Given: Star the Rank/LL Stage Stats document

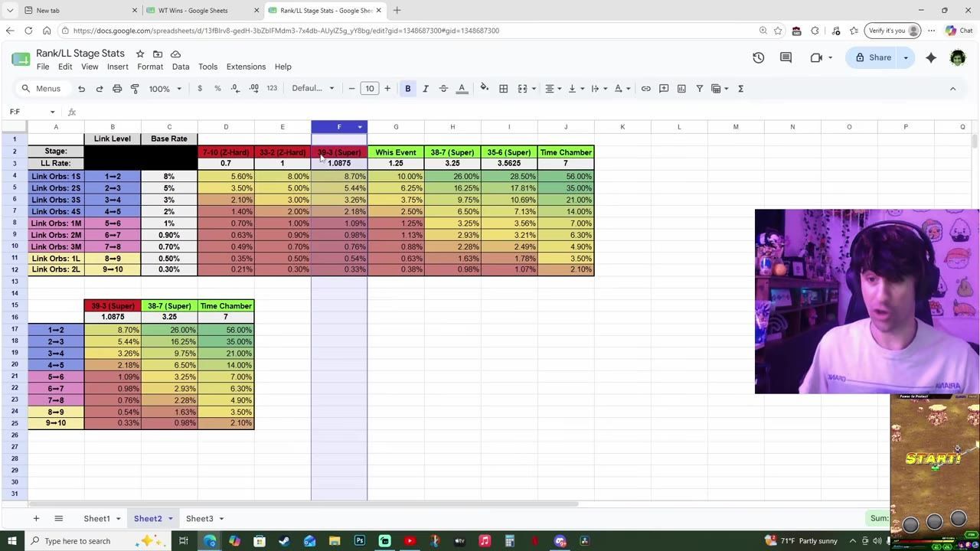Looking at the screenshot, I should click(140, 54).
